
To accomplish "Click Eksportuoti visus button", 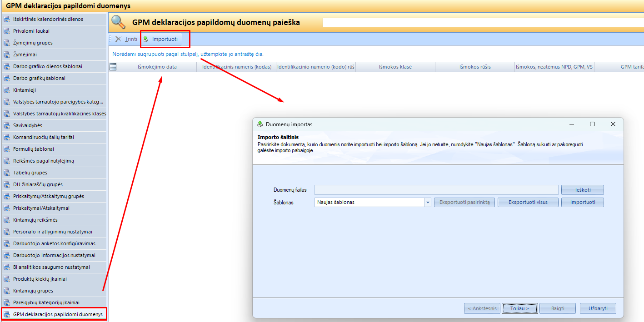I will [528, 203].
